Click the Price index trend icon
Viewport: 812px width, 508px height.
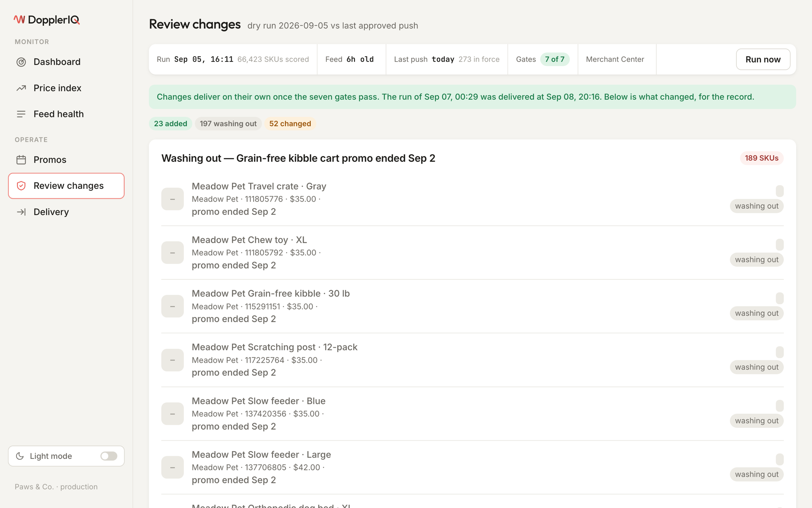[x=21, y=88]
